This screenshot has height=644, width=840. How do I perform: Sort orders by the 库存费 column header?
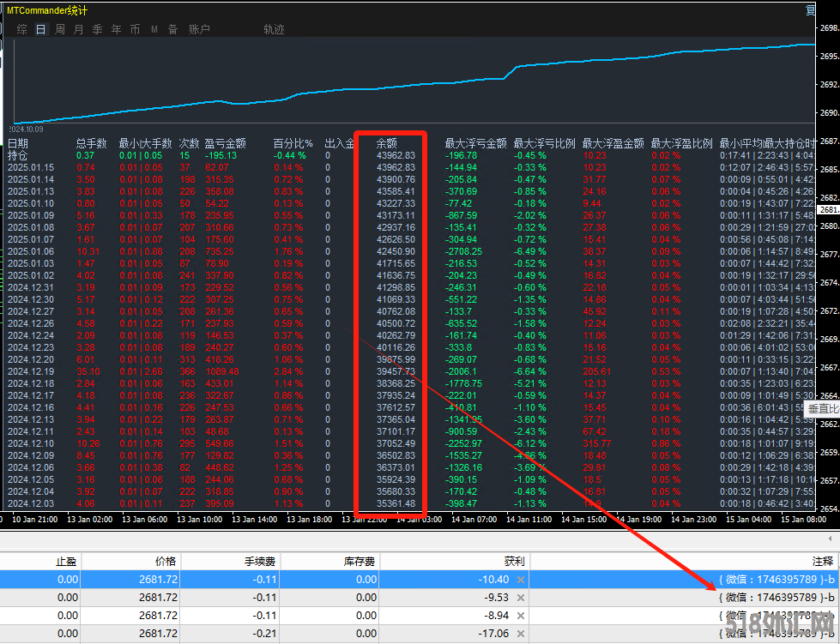(360, 561)
